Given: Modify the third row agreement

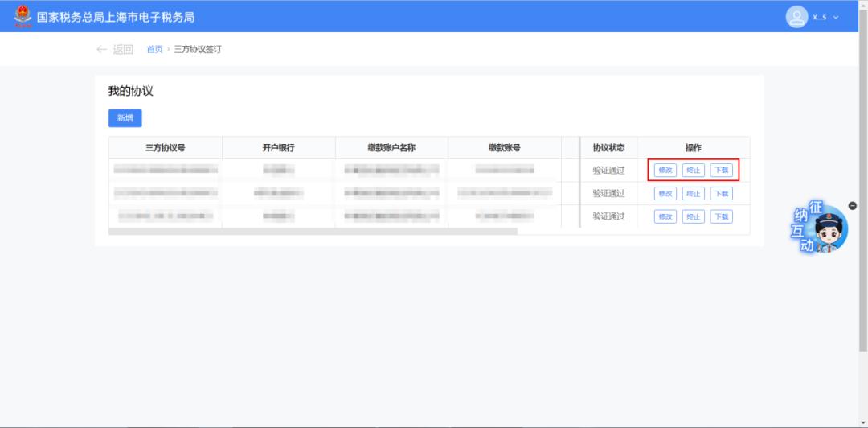Looking at the screenshot, I should tap(665, 216).
